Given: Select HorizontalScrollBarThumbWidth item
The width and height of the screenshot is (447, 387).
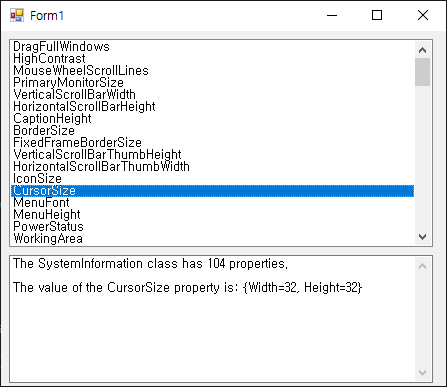Looking at the screenshot, I should pos(212,167).
